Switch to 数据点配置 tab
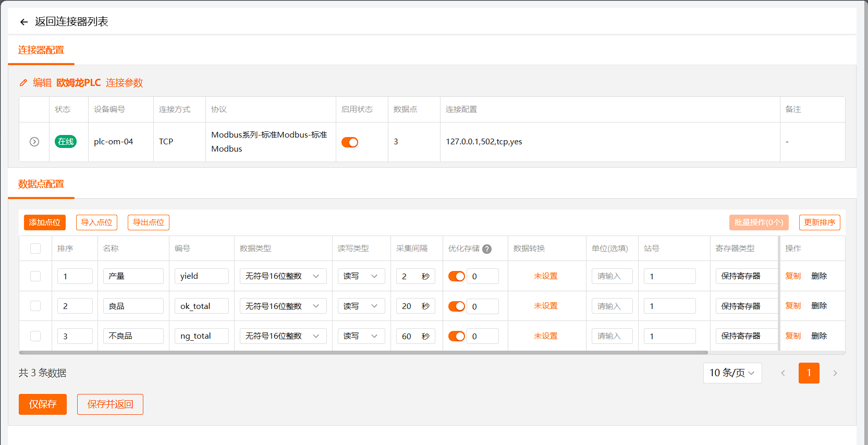The width and height of the screenshot is (868, 445). click(41, 184)
